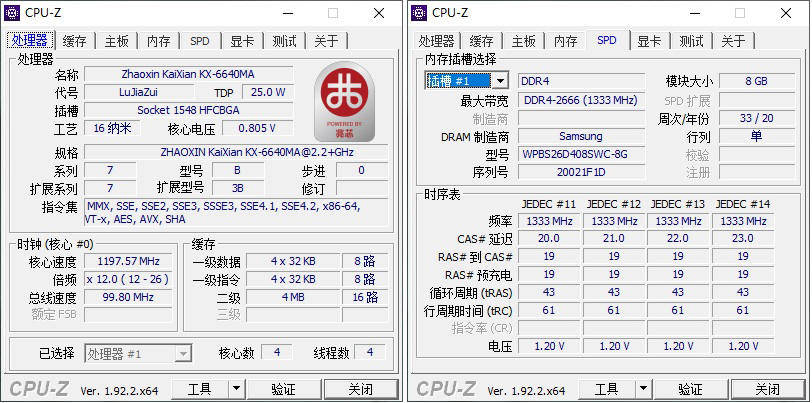Open 工具 dropdown arrow in right window
This screenshot has height=403, width=812.
coord(643,389)
